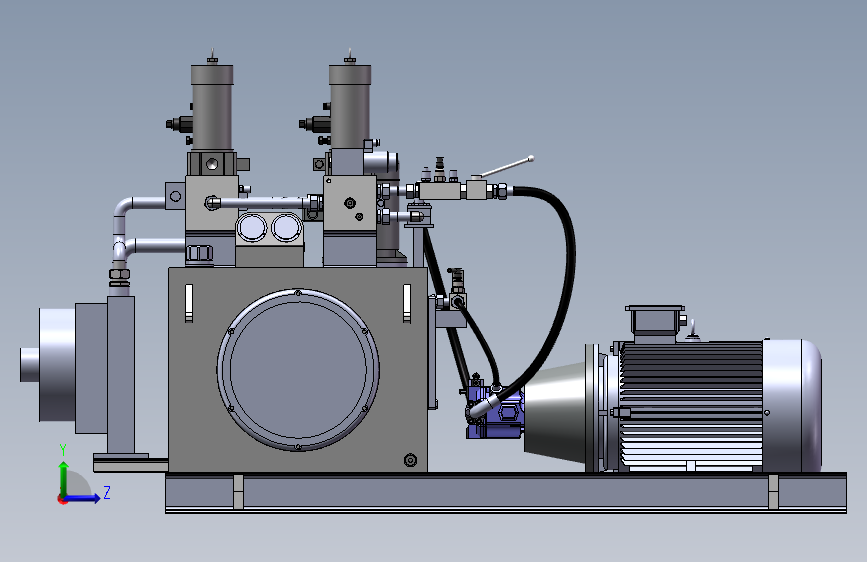Select the left level sight slot on tank
Screen dimensions: 867x562
coord(189,303)
